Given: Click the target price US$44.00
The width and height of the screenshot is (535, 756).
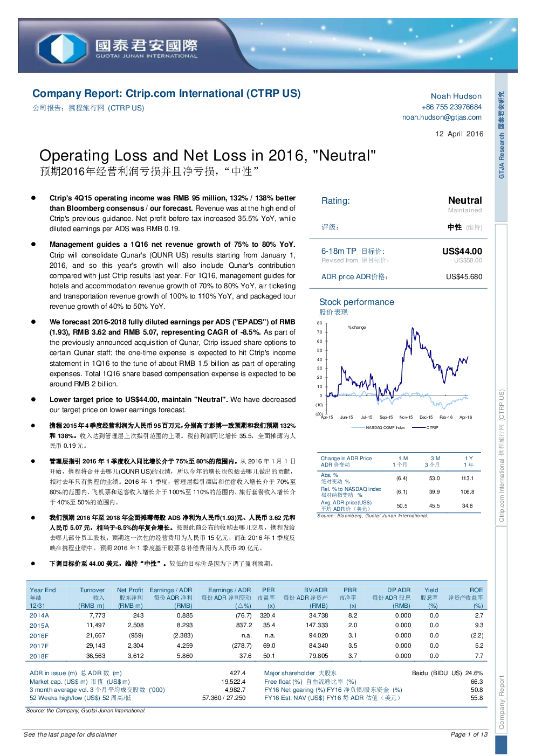Looking at the screenshot, I should [462, 251].
